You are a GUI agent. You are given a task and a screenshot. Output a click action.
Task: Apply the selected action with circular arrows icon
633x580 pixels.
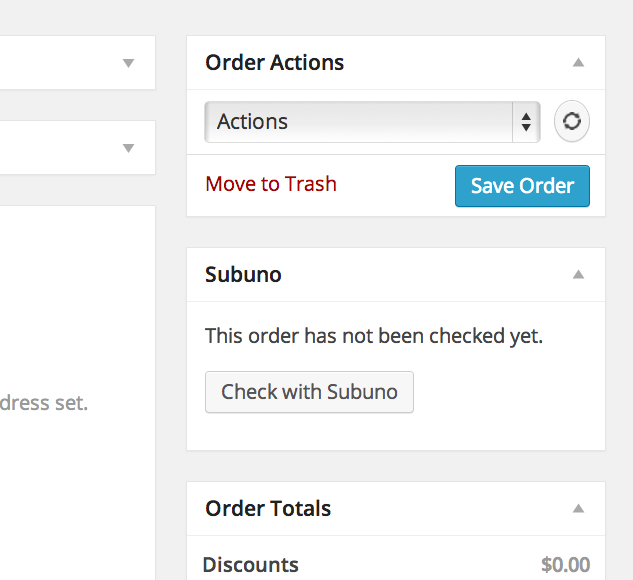click(572, 121)
